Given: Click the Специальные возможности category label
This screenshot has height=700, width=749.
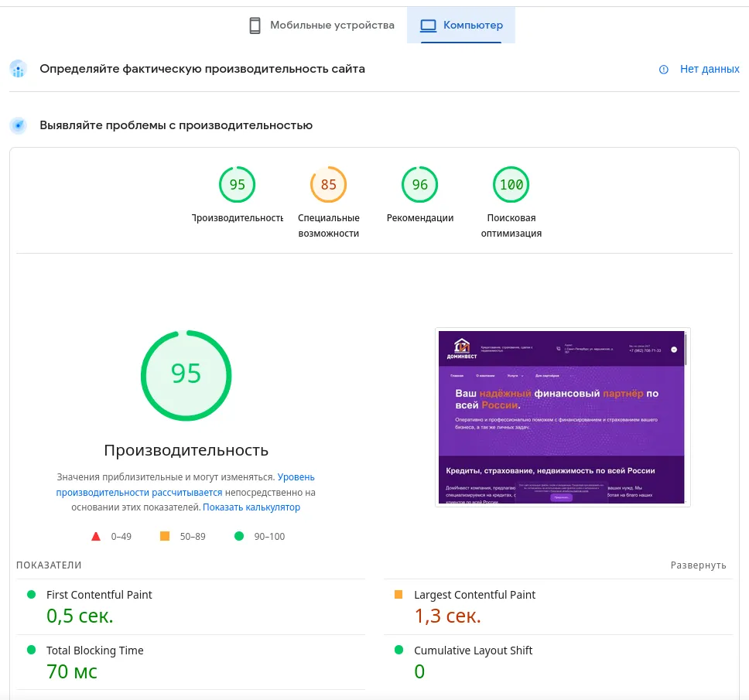Looking at the screenshot, I should (329, 225).
